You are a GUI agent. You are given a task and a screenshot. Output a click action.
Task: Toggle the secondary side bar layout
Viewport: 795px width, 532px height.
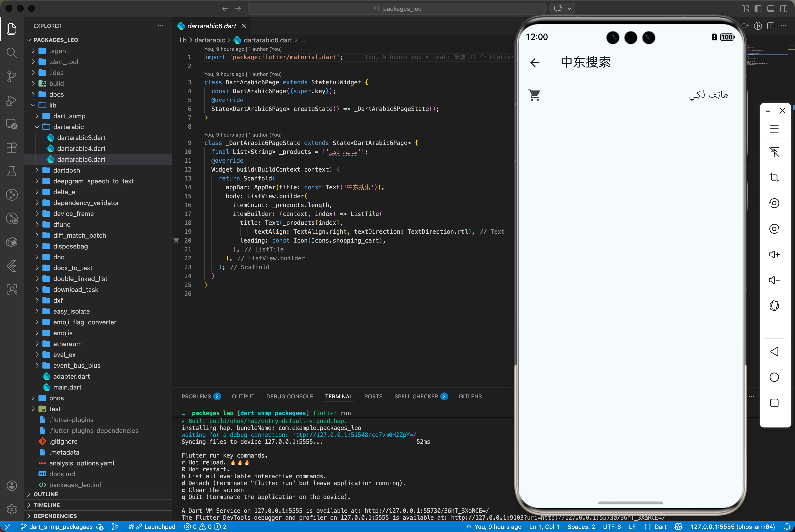pyautogui.click(x=783, y=8)
